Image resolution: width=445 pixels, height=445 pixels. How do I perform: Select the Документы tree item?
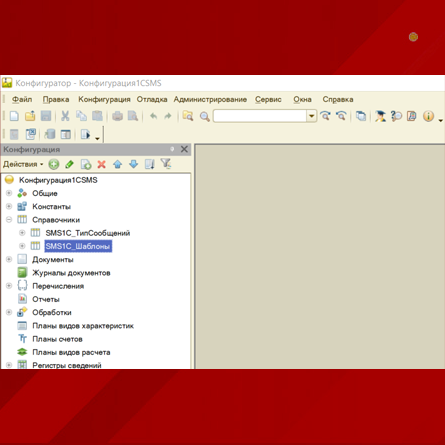pos(53,259)
